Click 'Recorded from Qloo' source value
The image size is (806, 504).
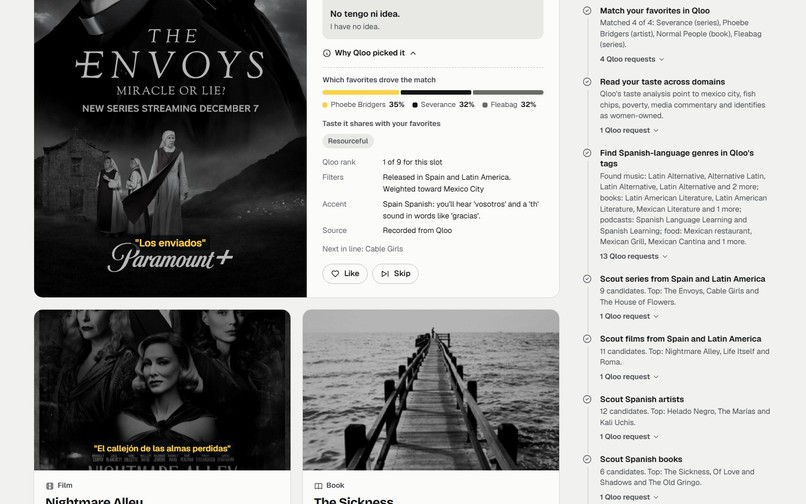417,230
